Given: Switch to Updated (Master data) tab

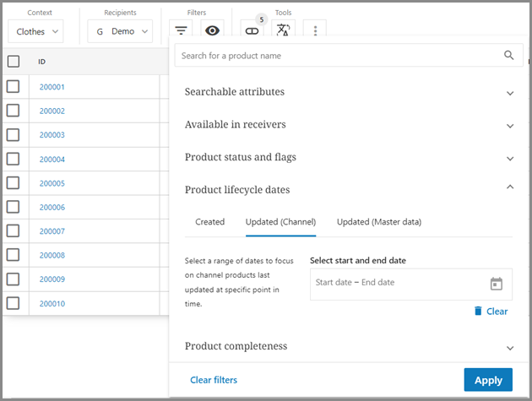Looking at the screenshot, I should tap(378, 222).
